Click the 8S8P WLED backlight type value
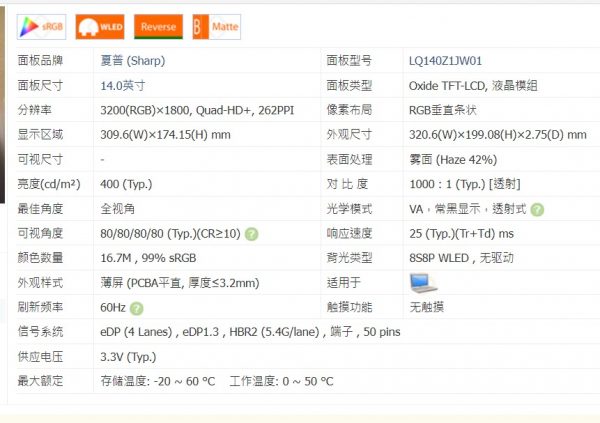Image resolution: width=600 pixels, height=423 pixels. [461, 258]
